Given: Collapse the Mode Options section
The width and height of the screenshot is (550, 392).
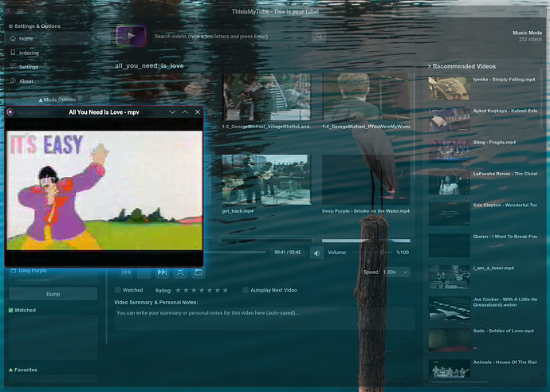Looking at the screenshot, I should point(57,100).
